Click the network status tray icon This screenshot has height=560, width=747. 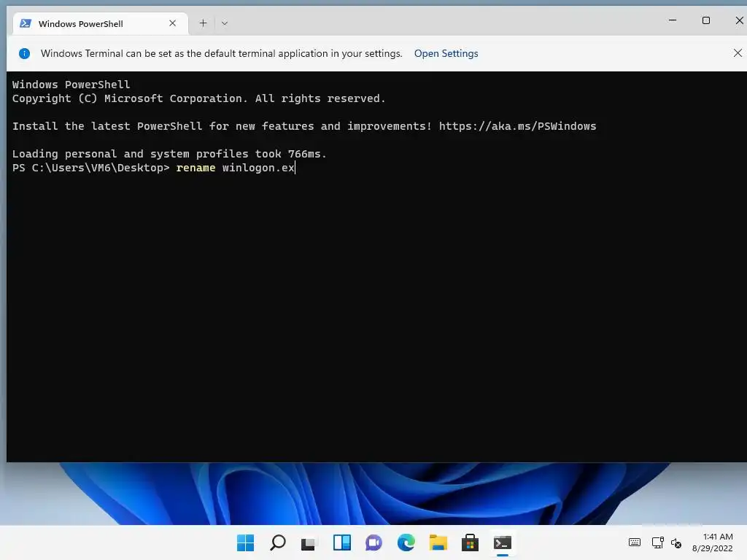[x=658, y=542]
